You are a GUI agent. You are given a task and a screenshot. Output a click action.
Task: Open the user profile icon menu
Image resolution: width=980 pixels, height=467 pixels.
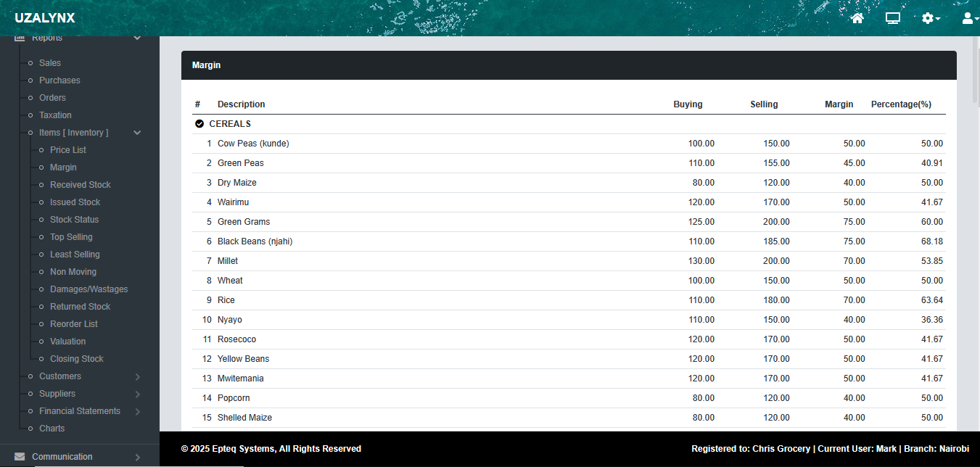(x=968, y=18)
